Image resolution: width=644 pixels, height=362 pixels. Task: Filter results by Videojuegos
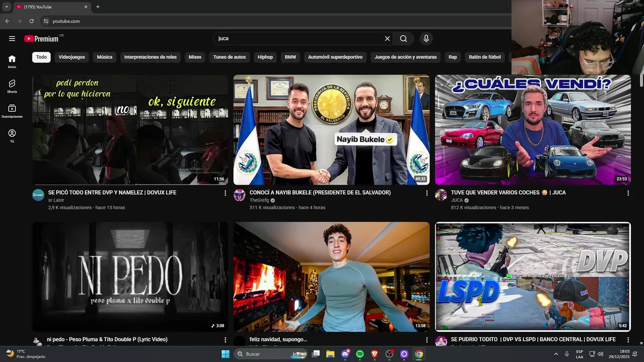pos(71,57)
